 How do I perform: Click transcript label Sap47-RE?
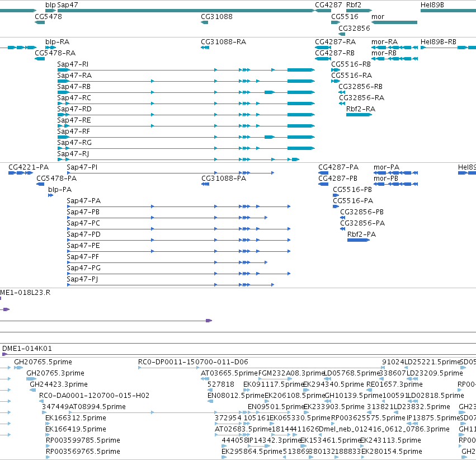coord(74,120)
